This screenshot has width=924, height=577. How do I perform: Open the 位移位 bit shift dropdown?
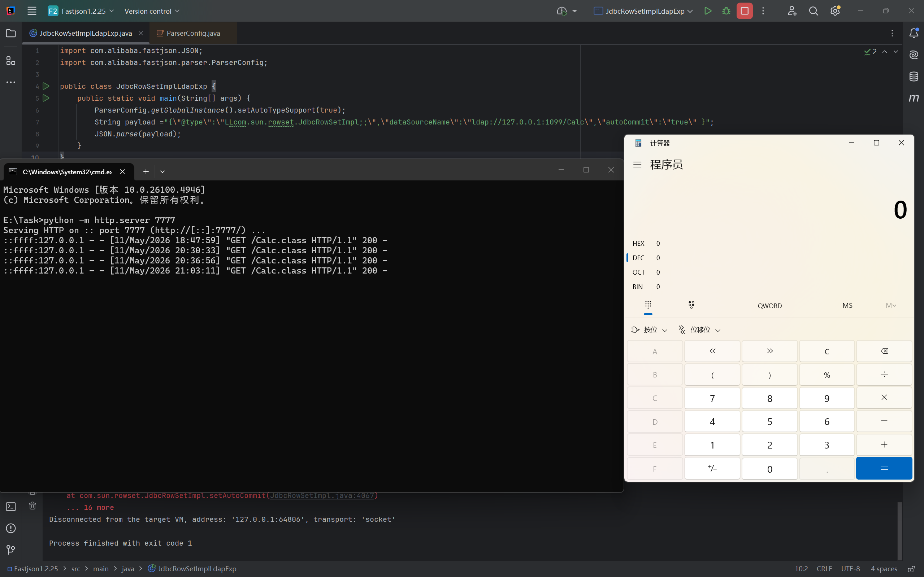coord(699,330)
